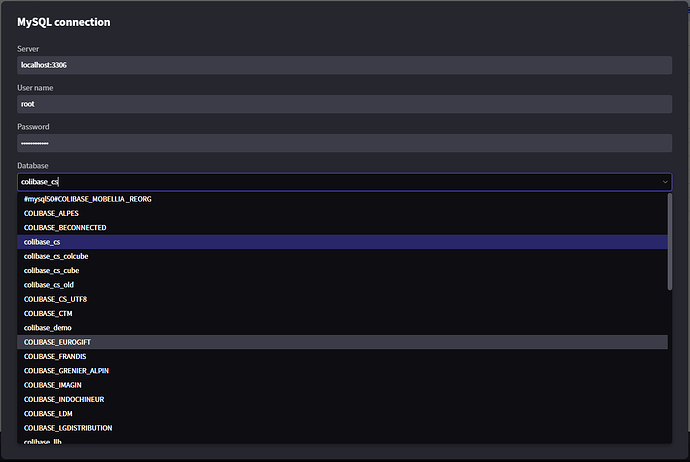690x462 pixels.
Task: Select colibase_cs_colcube database
Action: click(x=56, y=256)
